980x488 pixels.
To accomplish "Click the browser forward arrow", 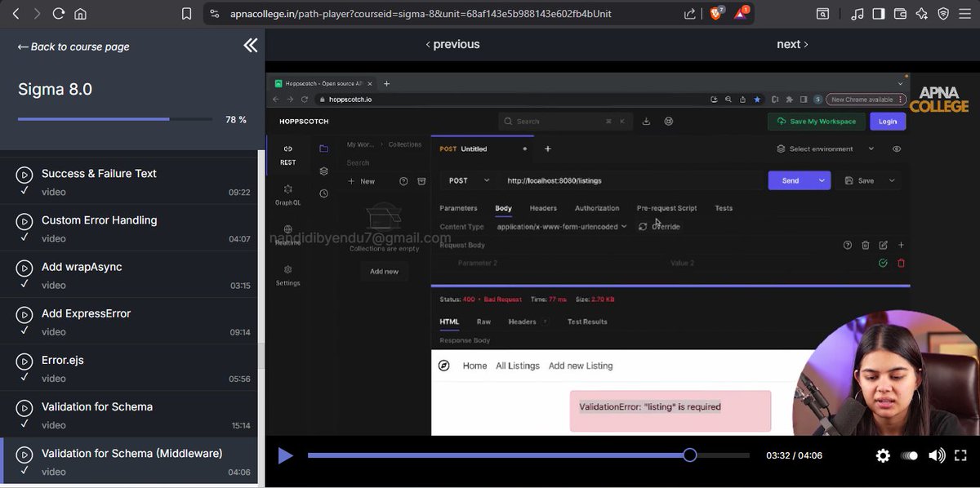I will 37,14.
